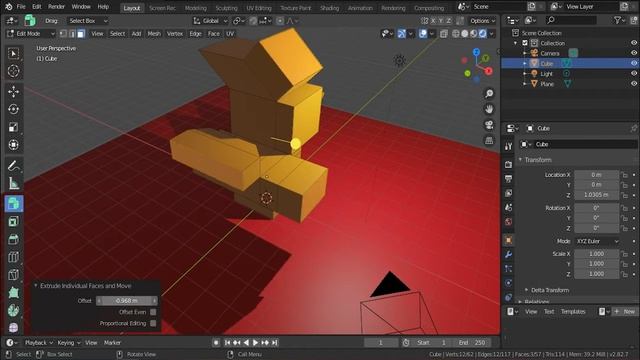Switch to edge select mode
Screen dimensions: 640x360
(x=72, y=34)
